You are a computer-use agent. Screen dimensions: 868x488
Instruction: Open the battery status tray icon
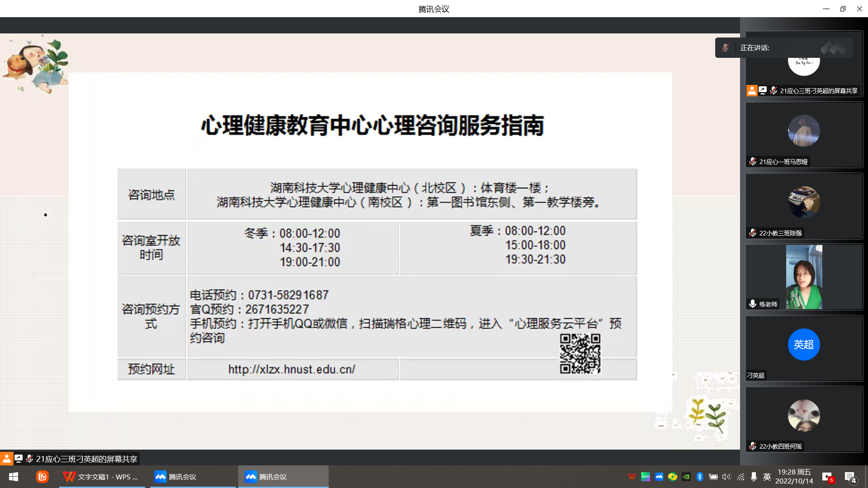(x=713, y=477)
